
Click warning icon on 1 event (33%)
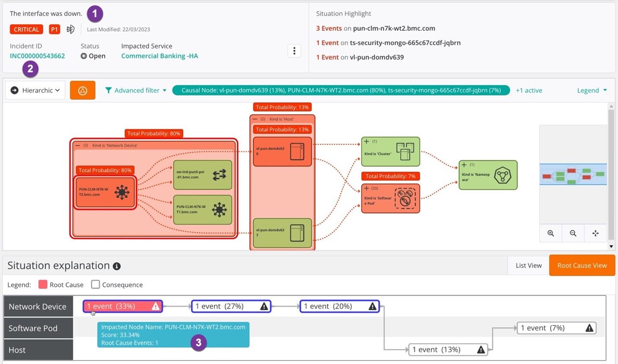click(156, 307)
